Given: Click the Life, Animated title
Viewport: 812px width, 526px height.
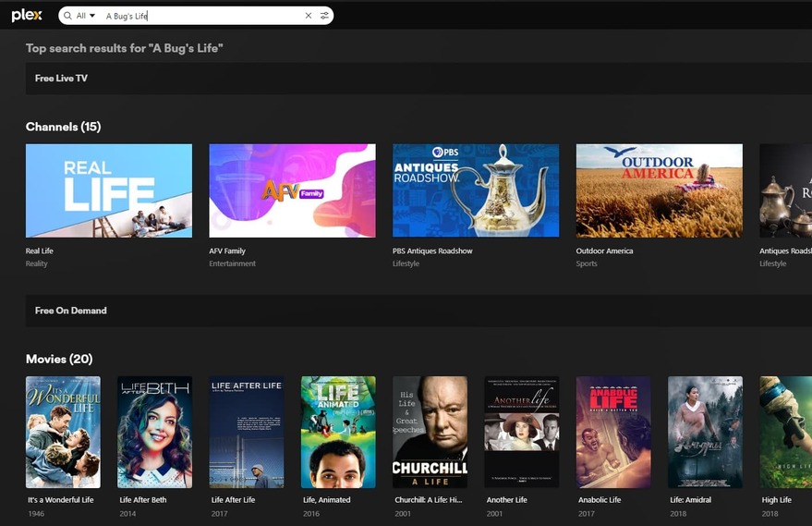Looking at the screenshot, I should pyautogui.click(x=327, y=500).
